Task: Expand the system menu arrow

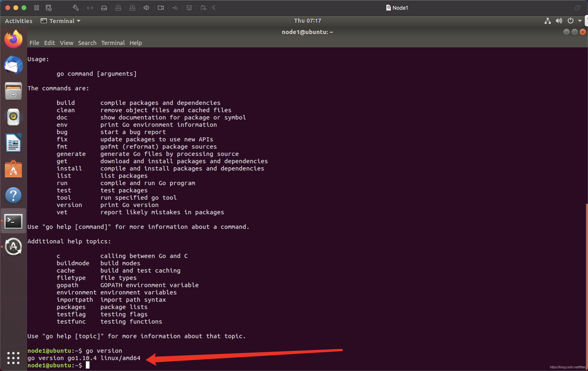Action: pos(580,21)
